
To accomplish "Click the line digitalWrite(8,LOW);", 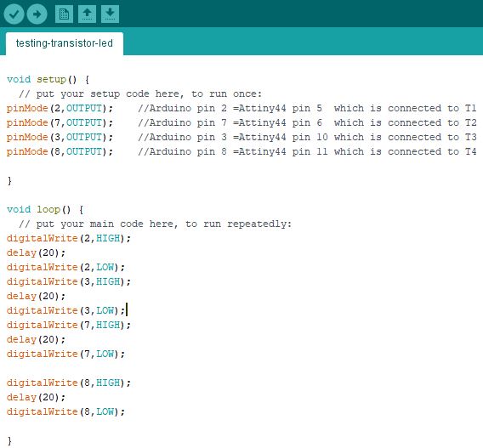I will point(66,412).
